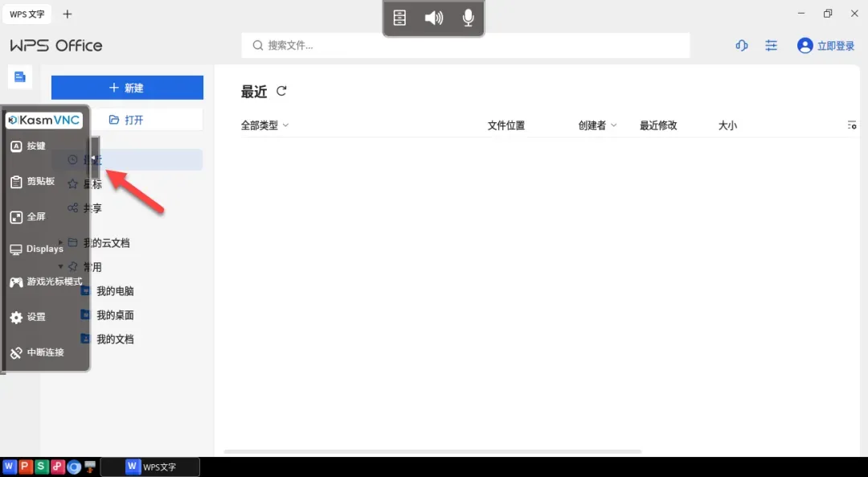Refresh the 最近 recent list
The width and height of the screenshot is (868, 477).
(281, 92)
